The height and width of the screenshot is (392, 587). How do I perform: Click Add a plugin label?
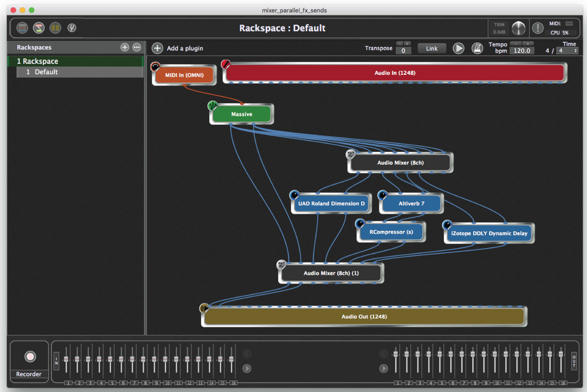185,48
